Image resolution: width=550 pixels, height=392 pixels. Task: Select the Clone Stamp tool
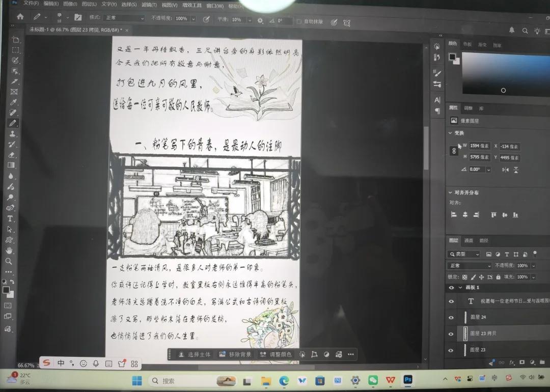(x=12, y=133)
